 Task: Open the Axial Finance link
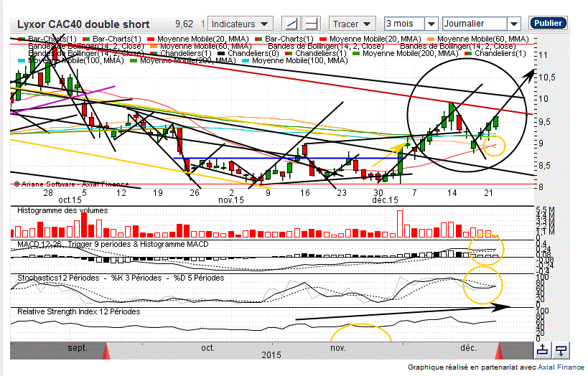click(561, 367)
